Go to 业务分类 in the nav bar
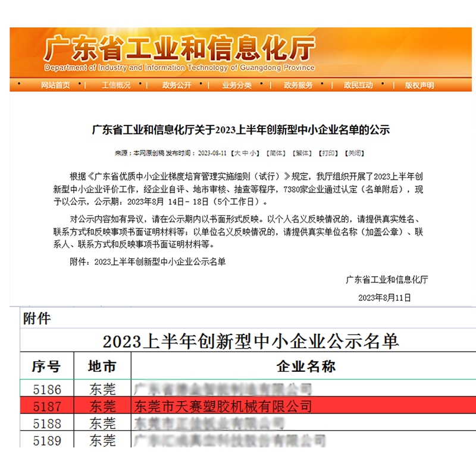Image resolution: width=476 pixels, height=476 pixels. point(237,85)
